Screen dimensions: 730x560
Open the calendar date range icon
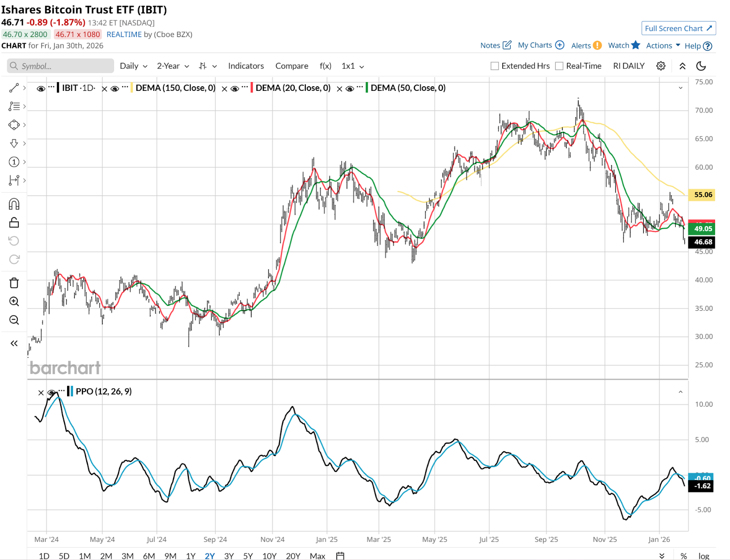click(340, 555)
